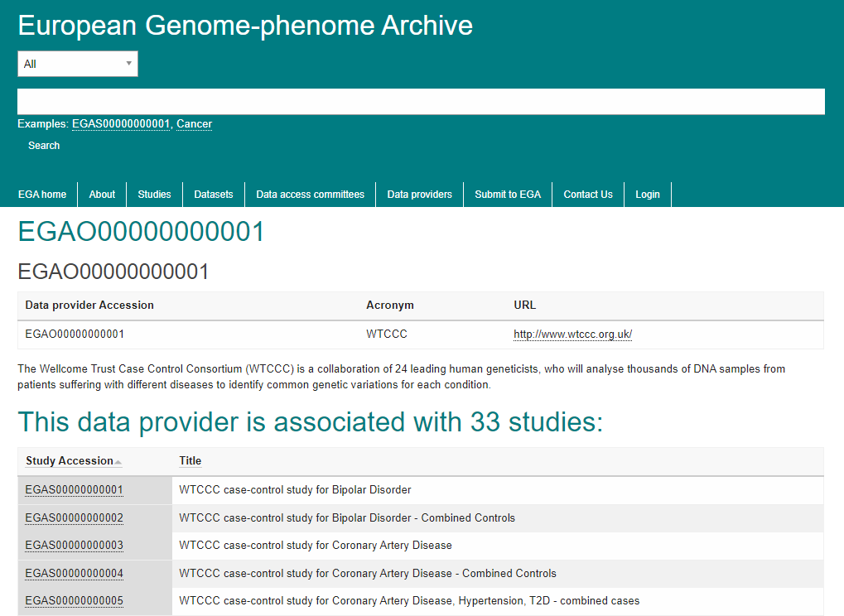Open study EGAS00000000003 accession link
The height and width of the screenshot is (616, 844).
pyautogui.click(x=74, y=546)
